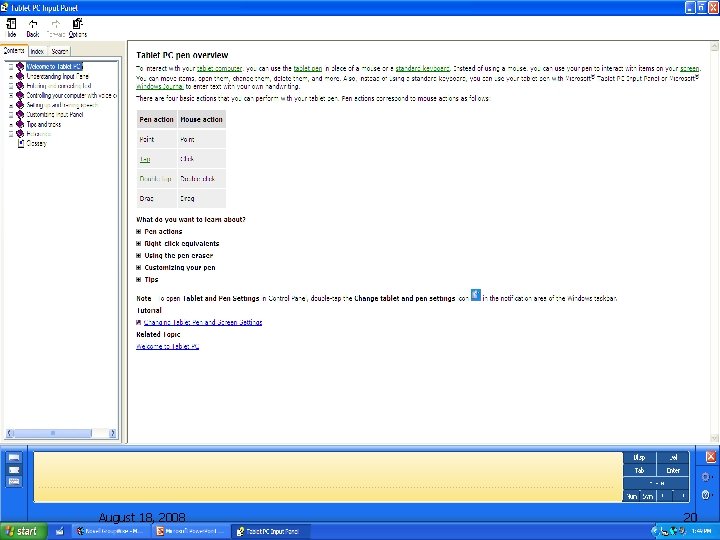Open the Windows start menu
720x540 pixels.
(x=23, y=531)
